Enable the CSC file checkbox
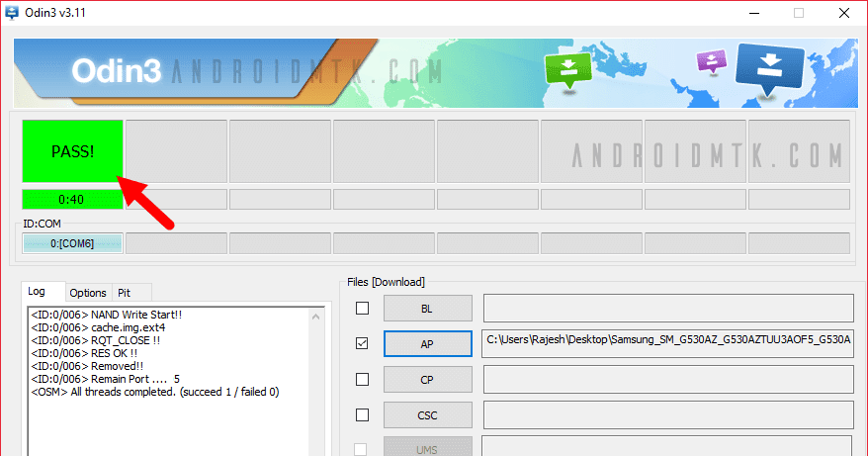Viewport: 868px width, 456px height. pyautogui.click(x=362, y=415)
